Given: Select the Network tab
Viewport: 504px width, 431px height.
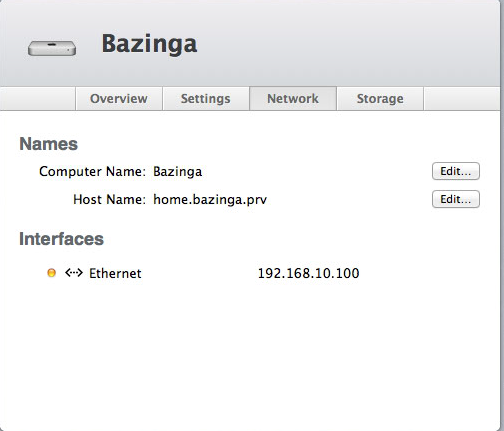Looking at the screenshot, I should pyautogui.click(x=293, y=99).
